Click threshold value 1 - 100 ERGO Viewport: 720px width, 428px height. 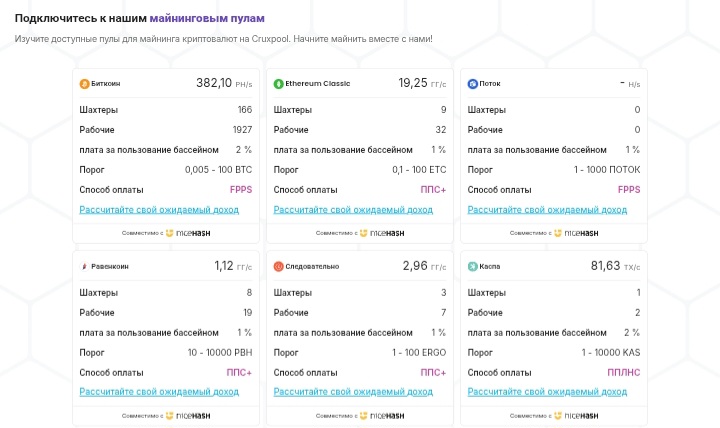pos(419,353)
